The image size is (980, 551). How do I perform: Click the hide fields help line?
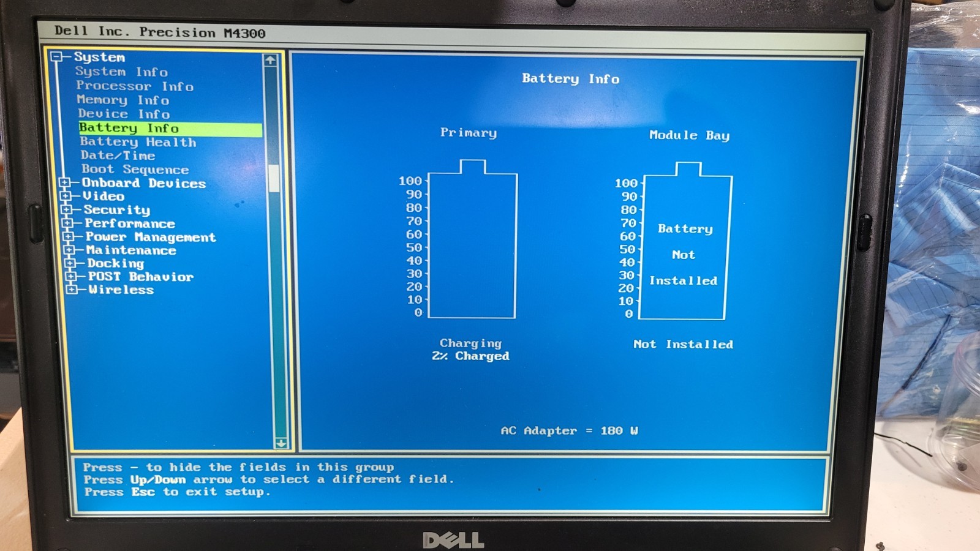(238, 467)
